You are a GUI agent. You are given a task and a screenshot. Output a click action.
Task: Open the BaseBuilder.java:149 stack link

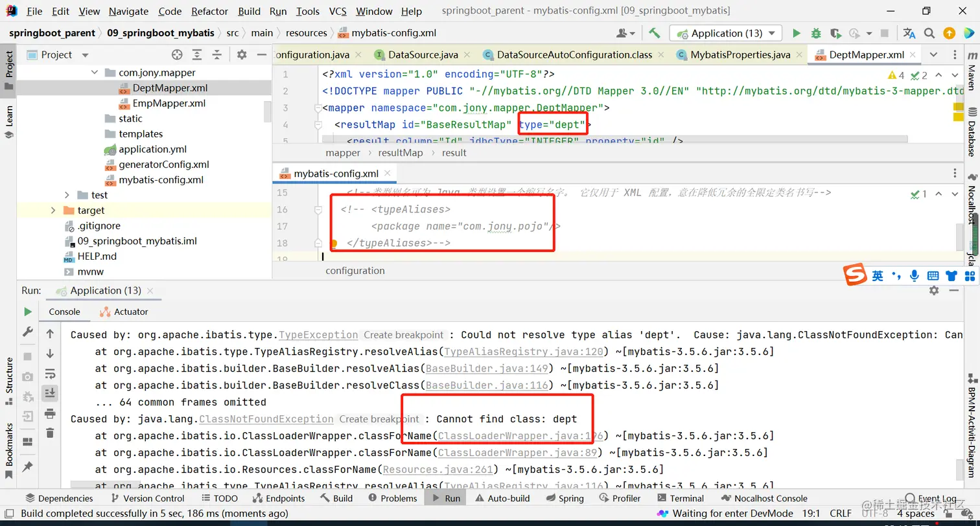point(485,369)
